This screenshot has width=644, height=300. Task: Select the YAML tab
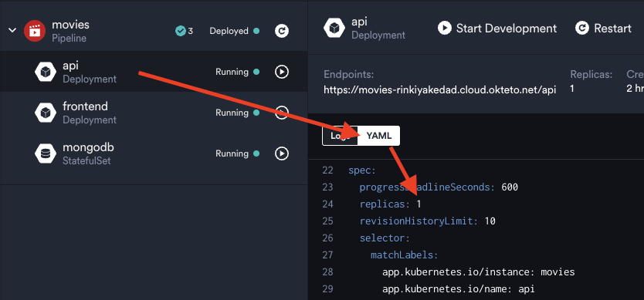pos(378,136)
